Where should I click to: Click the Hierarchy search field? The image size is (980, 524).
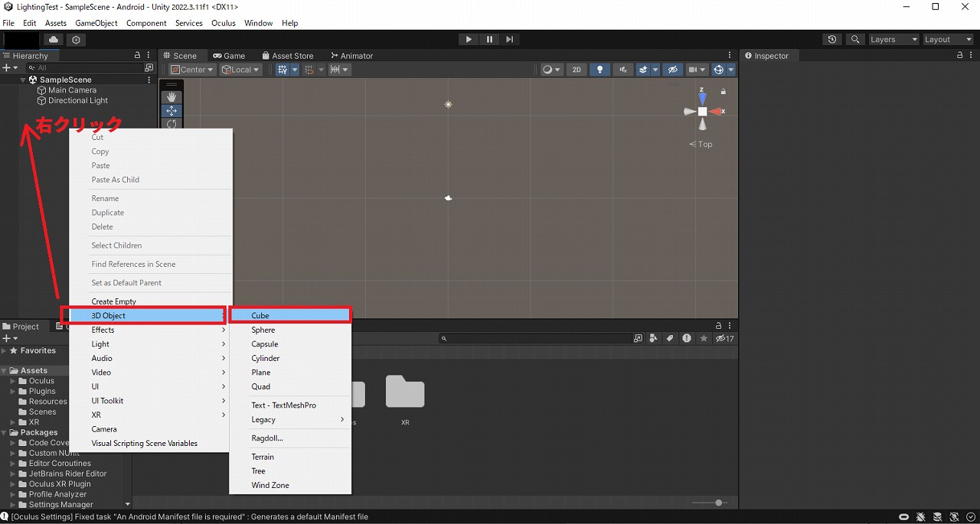(85, 68)
